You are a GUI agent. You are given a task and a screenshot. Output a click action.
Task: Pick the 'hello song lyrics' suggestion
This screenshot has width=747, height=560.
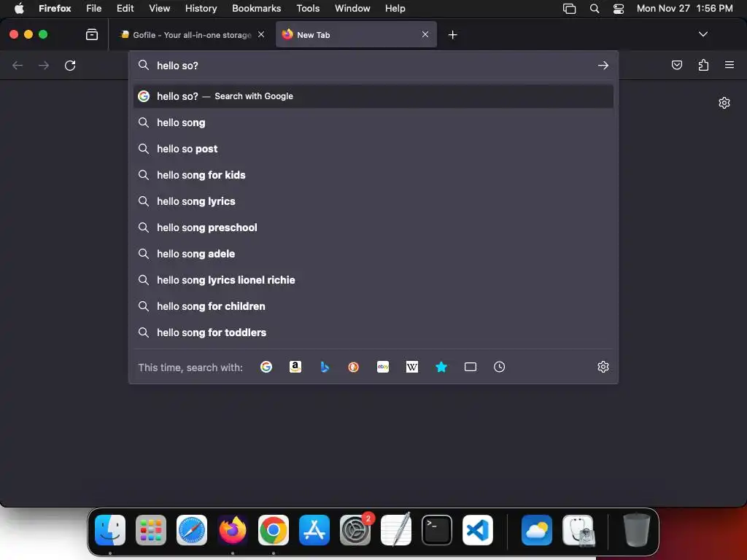pyautogui.click(x=373, y=201)
